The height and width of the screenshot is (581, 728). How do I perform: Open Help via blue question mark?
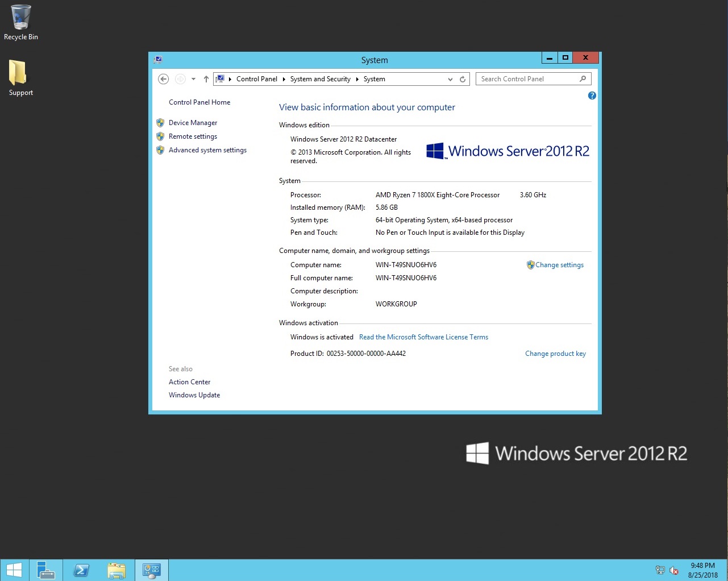click(592, 96)
